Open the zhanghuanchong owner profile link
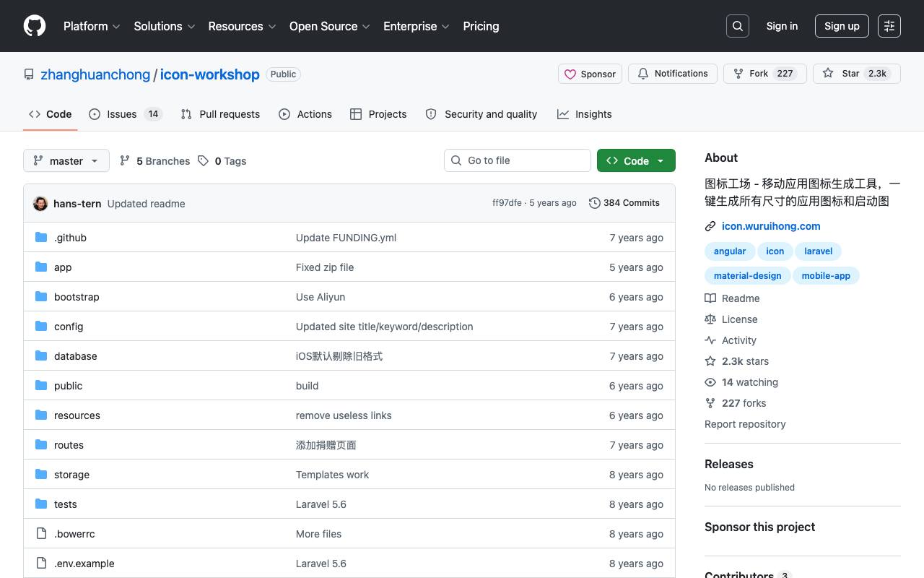 pyautogui.click(x=95, y=74)
